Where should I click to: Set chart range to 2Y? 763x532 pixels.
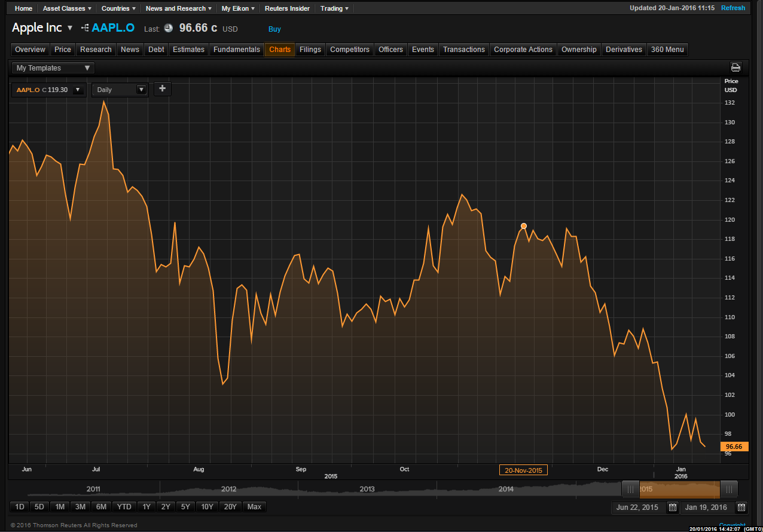point(166,507)
